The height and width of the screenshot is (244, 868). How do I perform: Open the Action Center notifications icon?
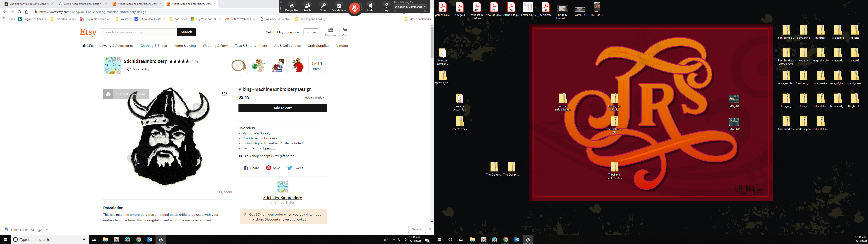[427, 240]
